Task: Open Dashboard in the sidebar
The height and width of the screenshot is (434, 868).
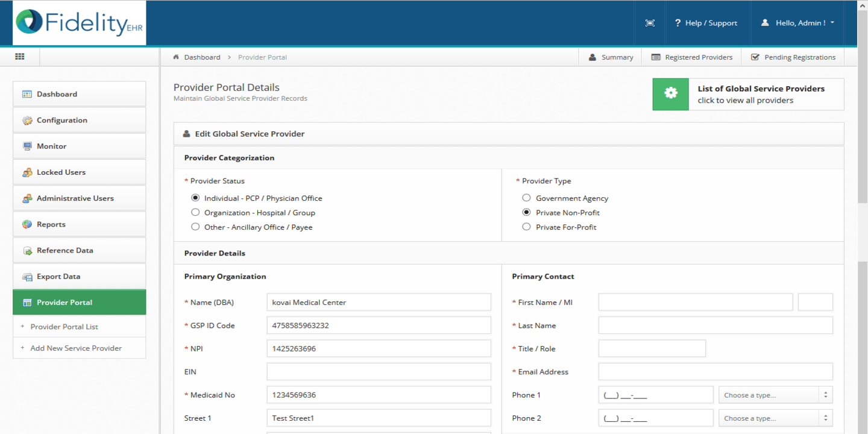Action: pyautogui.click(x=79, y=94)
